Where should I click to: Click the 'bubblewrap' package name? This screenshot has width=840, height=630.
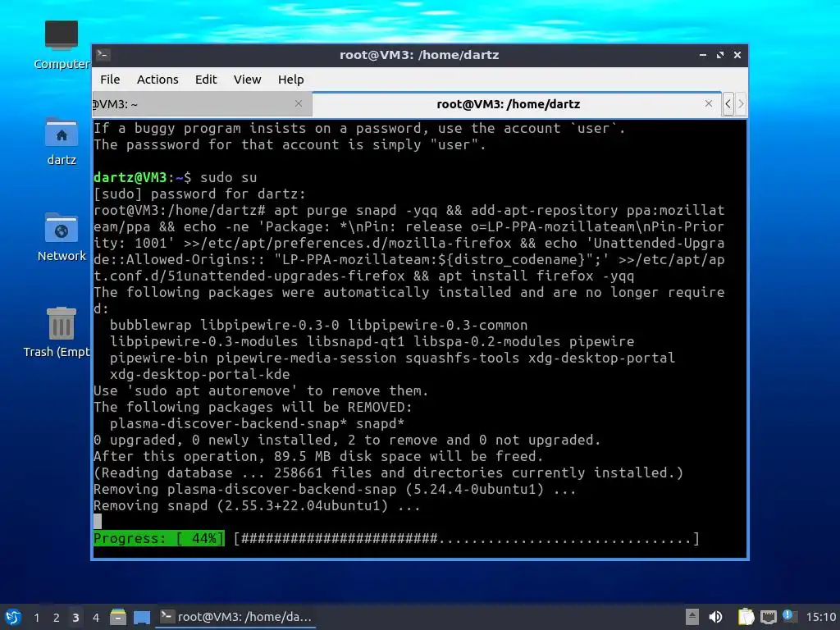pyautogui.click(x=151, y=325)
